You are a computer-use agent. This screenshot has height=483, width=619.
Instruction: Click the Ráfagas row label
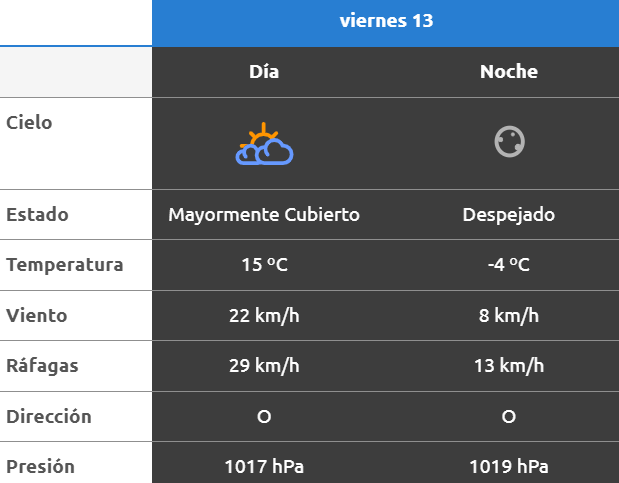[42, 366]
